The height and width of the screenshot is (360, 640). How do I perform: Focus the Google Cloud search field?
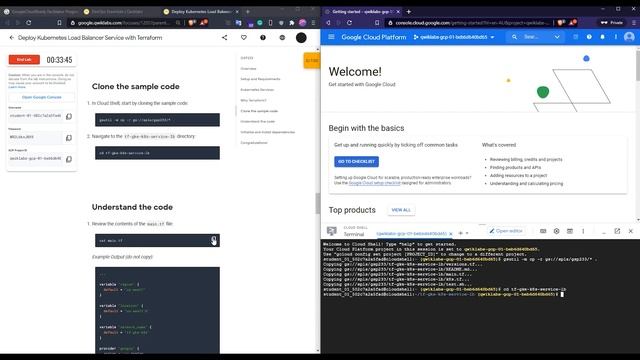click(x=531, y=37)
